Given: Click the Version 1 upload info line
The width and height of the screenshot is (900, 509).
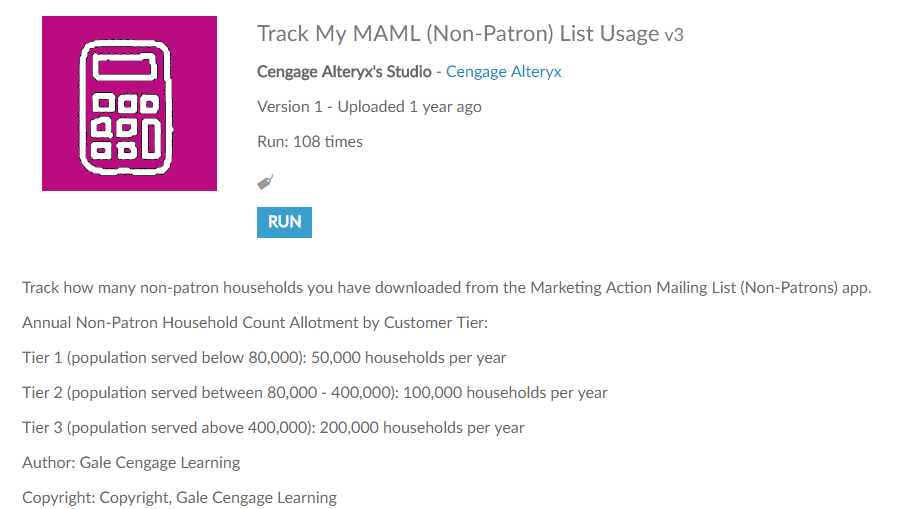Looking at the screenshot, I should tap(369, 107).
